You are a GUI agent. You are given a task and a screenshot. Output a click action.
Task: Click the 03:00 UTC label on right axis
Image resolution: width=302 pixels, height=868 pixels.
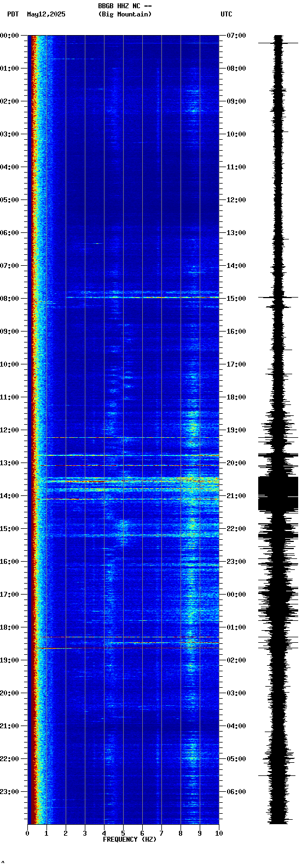tap(236, 693)
